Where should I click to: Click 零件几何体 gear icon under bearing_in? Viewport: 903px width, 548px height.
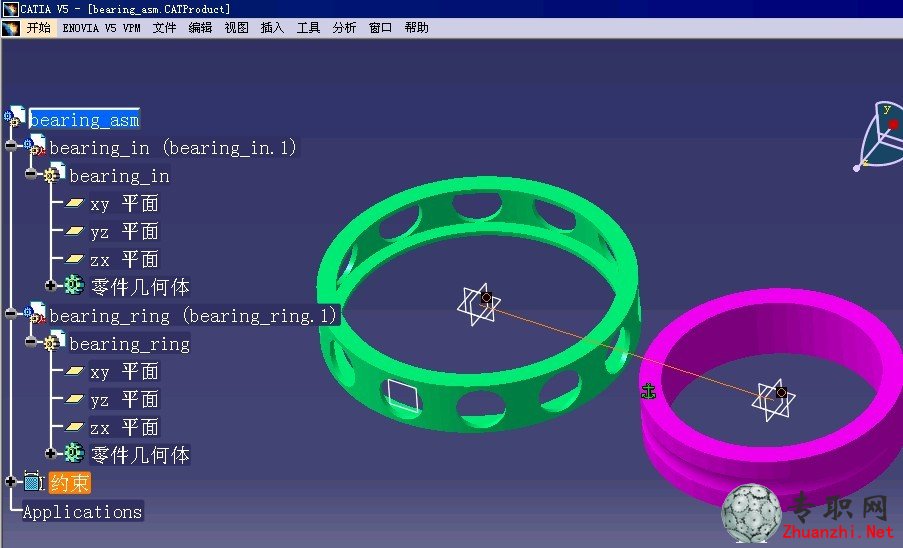point(74,285)
